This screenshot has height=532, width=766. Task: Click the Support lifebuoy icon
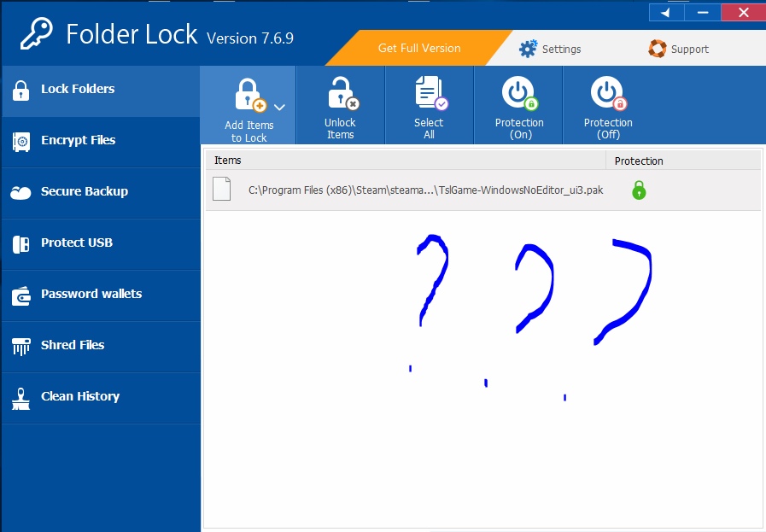[657, 49]
